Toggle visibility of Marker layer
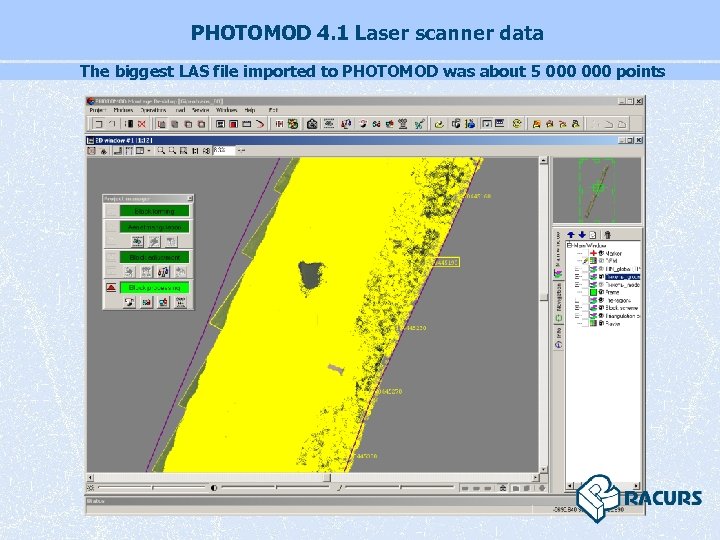Image resolution: width=720 pixels, height=540 pixels. pos(601,253)
